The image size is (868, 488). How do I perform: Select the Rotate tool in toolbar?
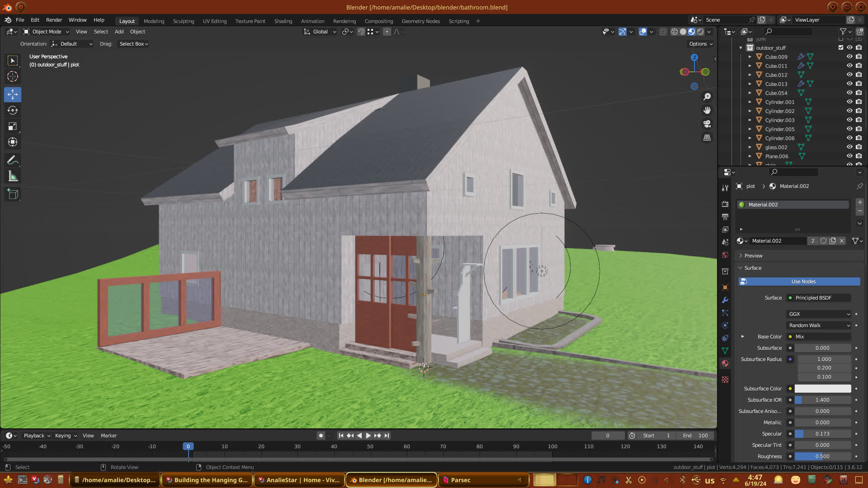pos(13,111)
